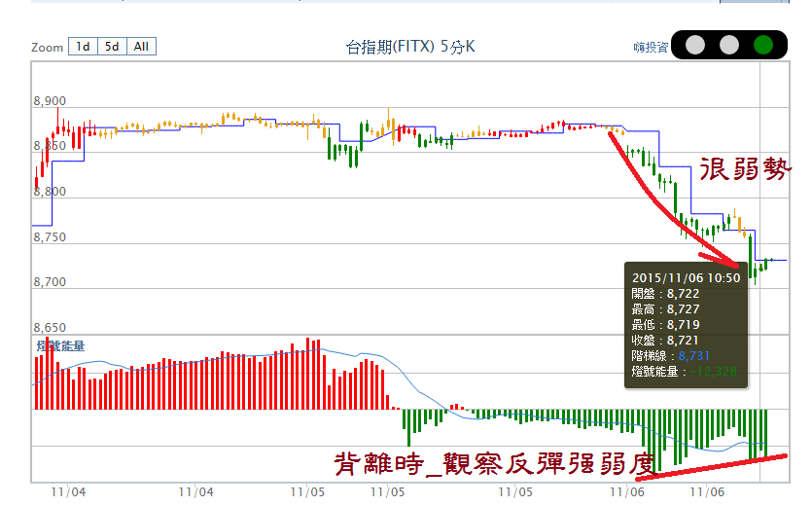Set chart zoom to 5d
The height and width of the screenshot is (506, 812).
[x=113, y=47]
